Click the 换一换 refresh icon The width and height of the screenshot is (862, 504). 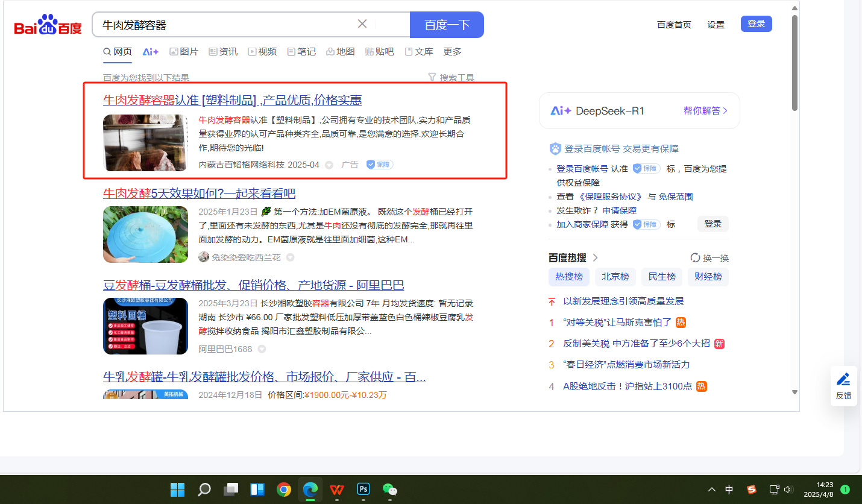[x=695, y=258]
